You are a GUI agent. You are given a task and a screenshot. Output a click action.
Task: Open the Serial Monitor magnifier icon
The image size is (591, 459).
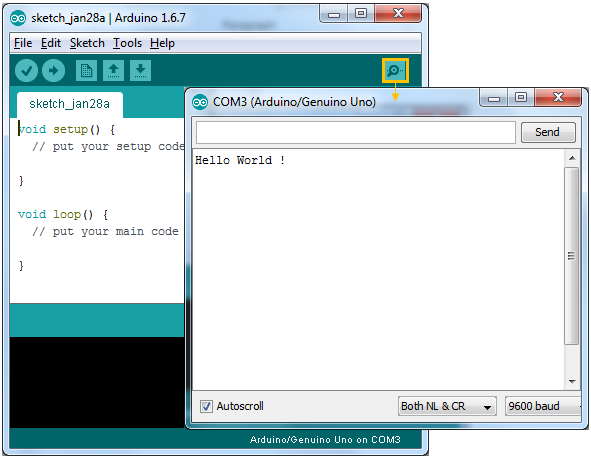tap(395, 70)
